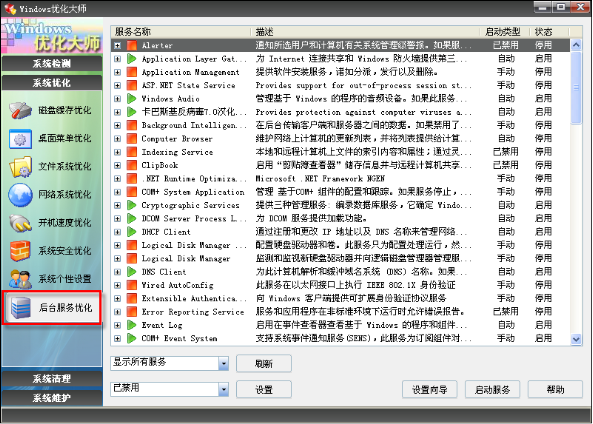
Task: Expand the Alerter service row
Action: click(x=117, y=45)
